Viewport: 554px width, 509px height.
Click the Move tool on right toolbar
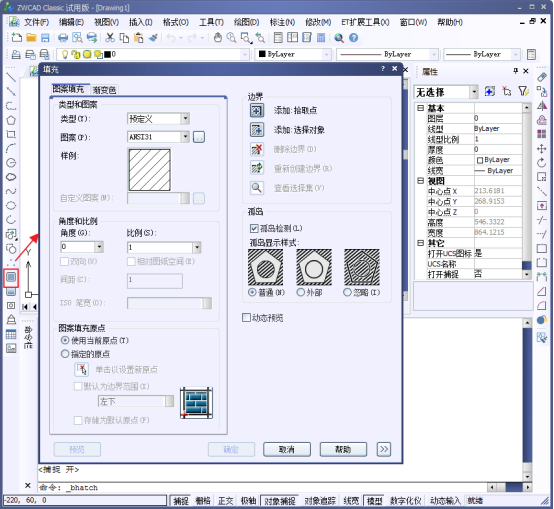(x=542, y=148)
